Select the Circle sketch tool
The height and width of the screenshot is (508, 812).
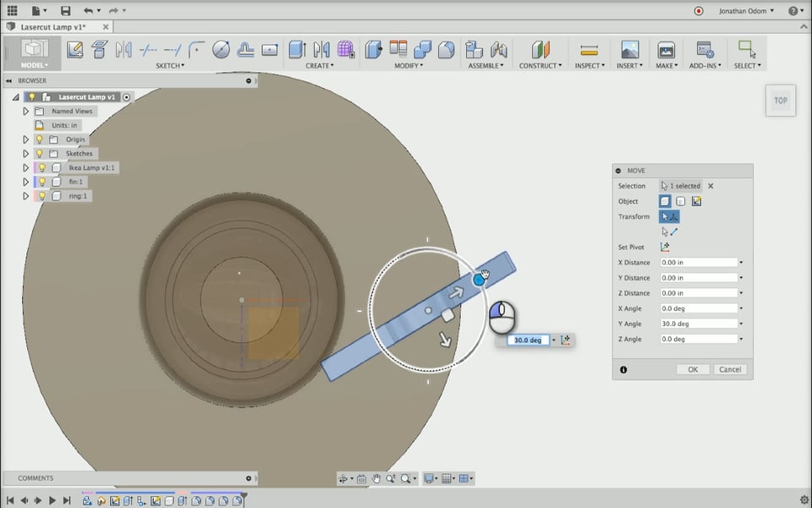click(221, 50)
